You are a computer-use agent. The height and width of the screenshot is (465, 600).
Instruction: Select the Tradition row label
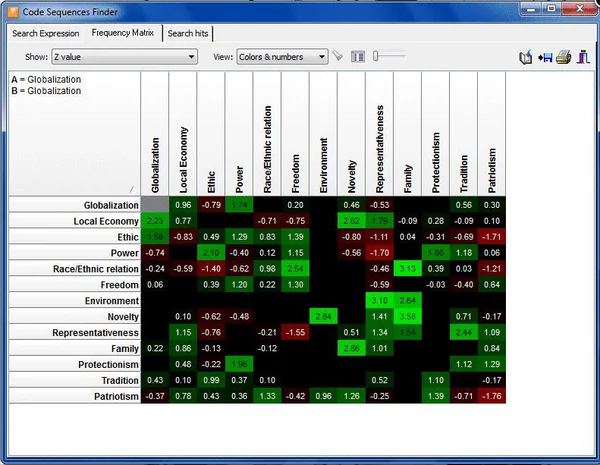[x=75, y=380]
